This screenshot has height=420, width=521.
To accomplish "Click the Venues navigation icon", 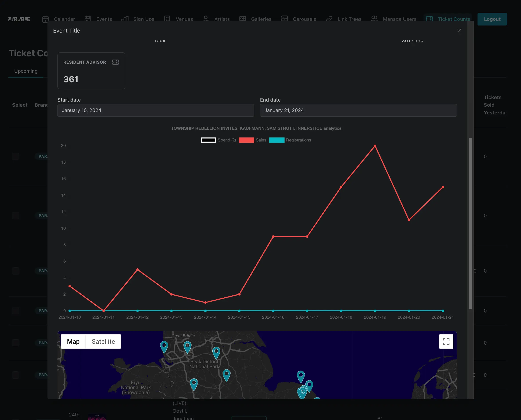I will (x=168, y=19).
